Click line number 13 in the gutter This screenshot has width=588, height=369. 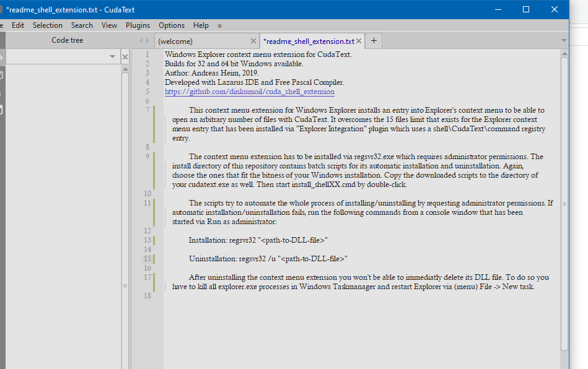(147, 240)
